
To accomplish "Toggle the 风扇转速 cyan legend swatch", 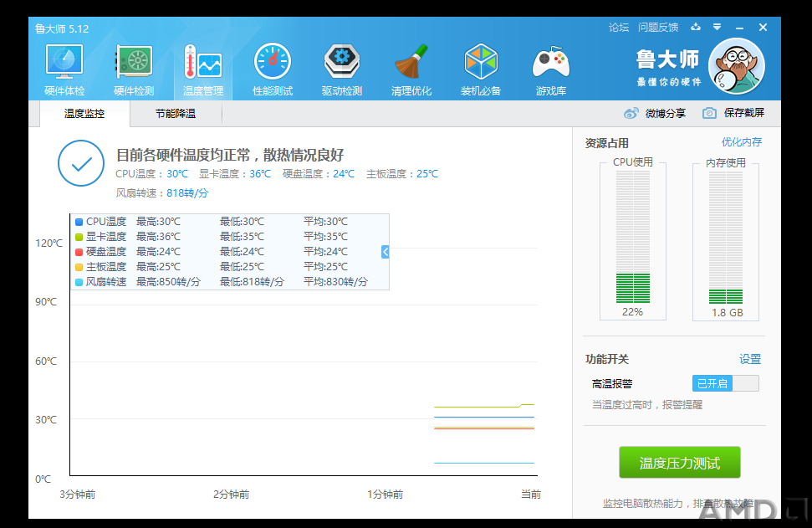I will coord(79,282).
